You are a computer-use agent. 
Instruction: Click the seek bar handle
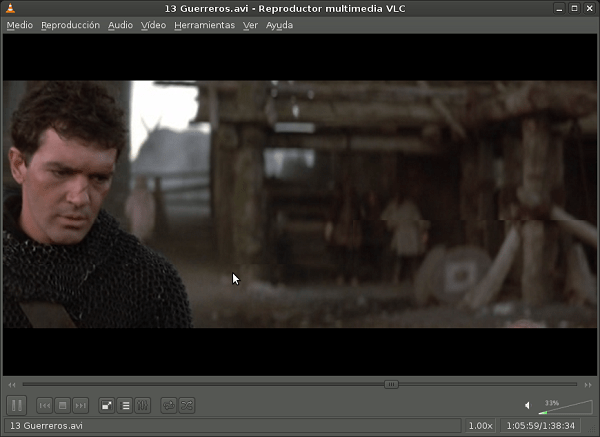[391, 384]
